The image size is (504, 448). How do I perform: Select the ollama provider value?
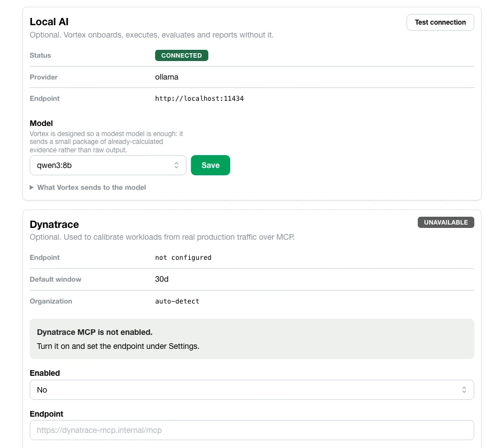pos(166,77)
